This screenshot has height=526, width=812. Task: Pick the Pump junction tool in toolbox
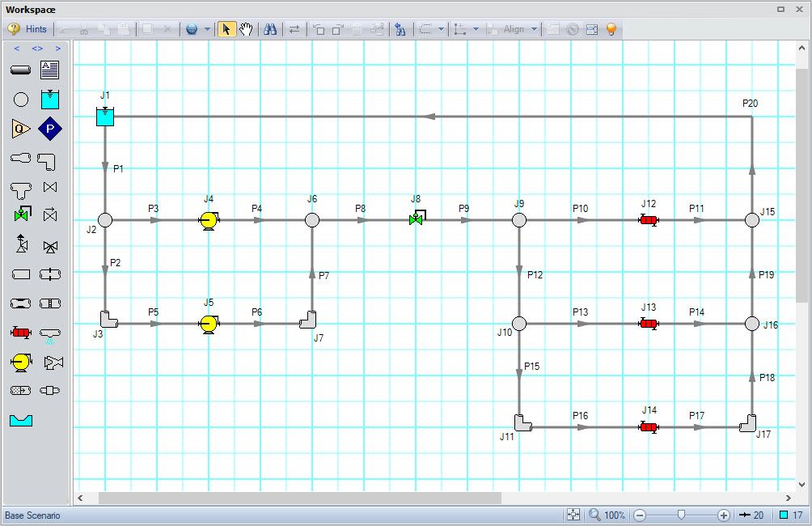coord(21,362)
